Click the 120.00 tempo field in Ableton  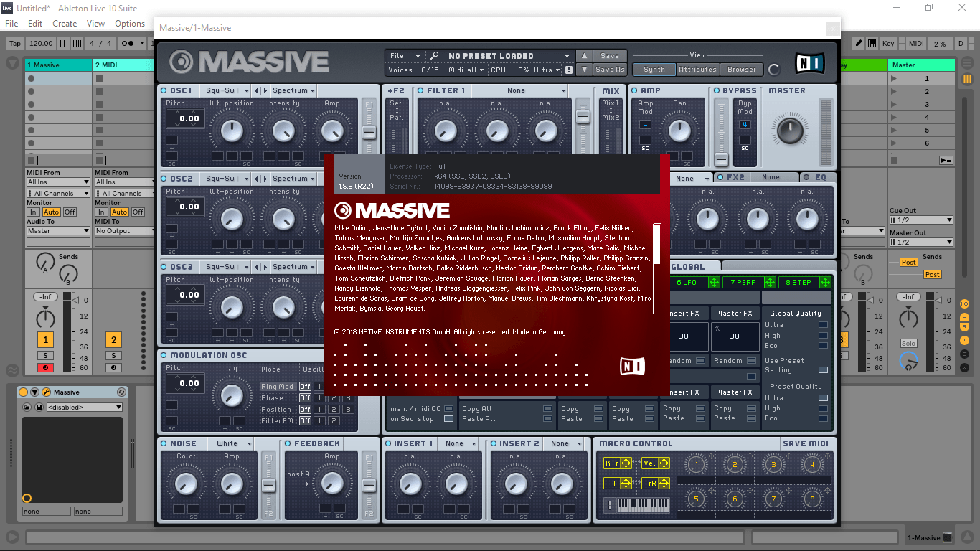click(41, 44)
